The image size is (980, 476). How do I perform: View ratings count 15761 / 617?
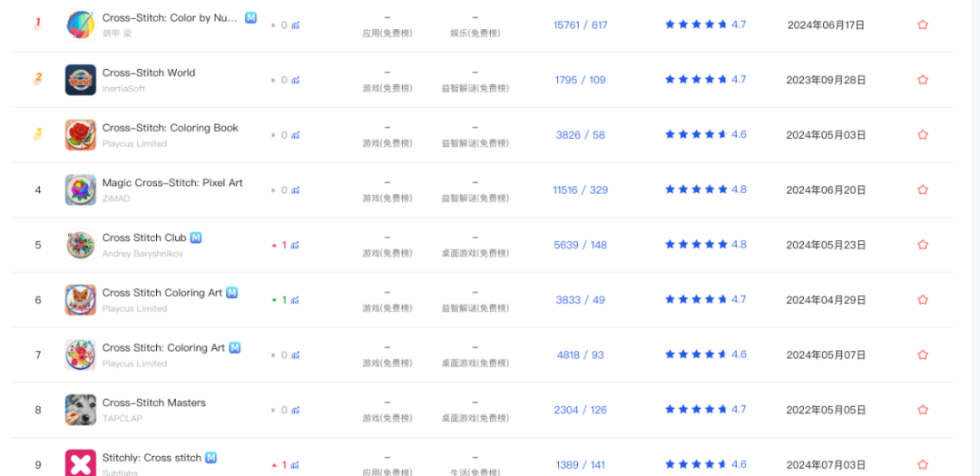(x=580, y=25)
